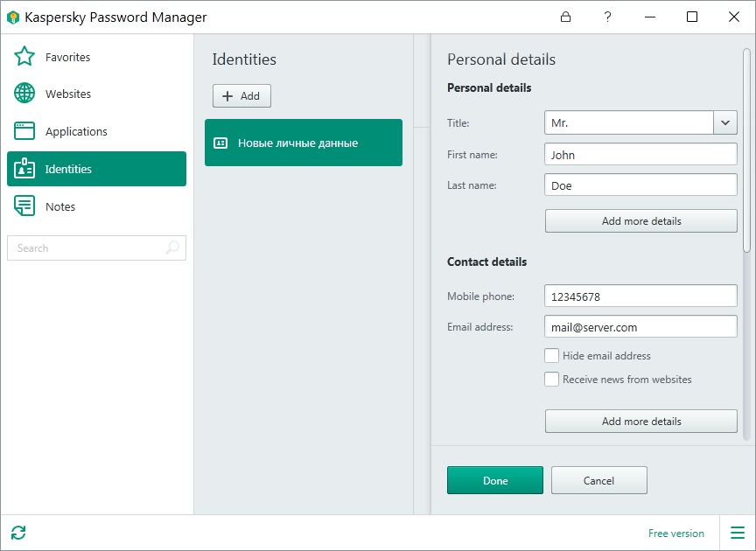Select the Favorites star icon
756x551 pixels.
click(24, 56)
